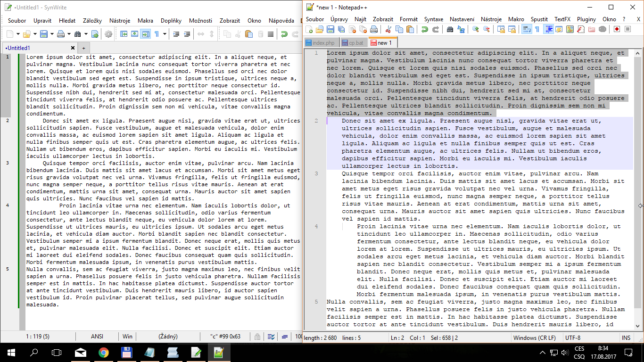Screen dimensions: 644x362
Task: Switch to the index.php tab
Action: 320,43
